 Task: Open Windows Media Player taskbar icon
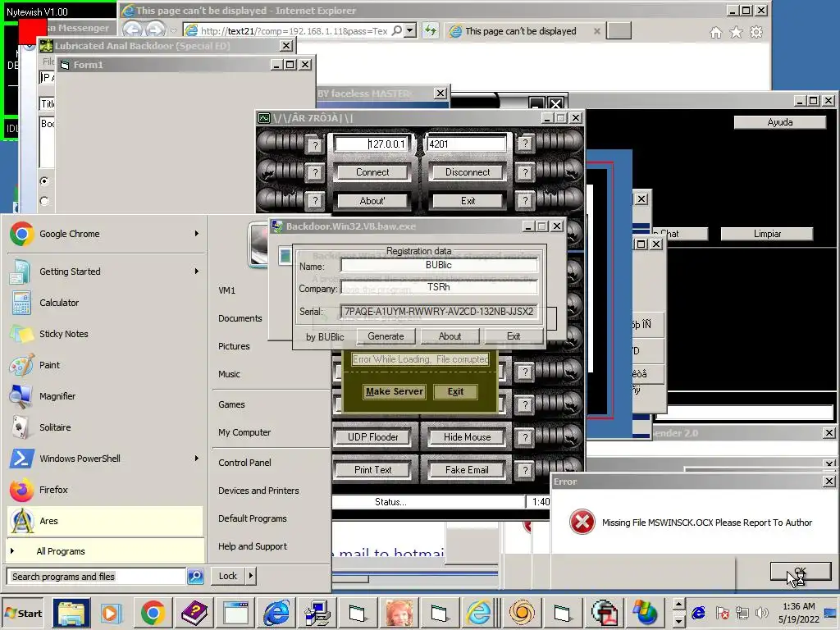[111, 613]
